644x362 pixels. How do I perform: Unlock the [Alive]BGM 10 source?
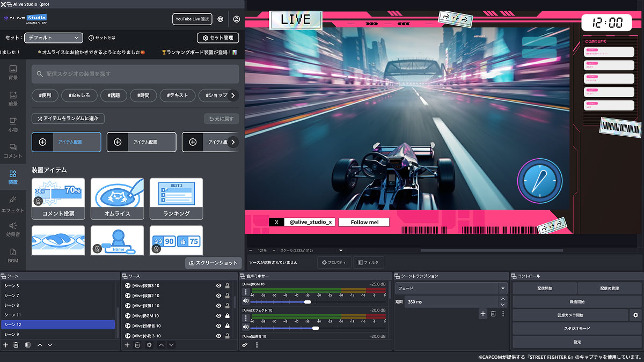point(228,316)
